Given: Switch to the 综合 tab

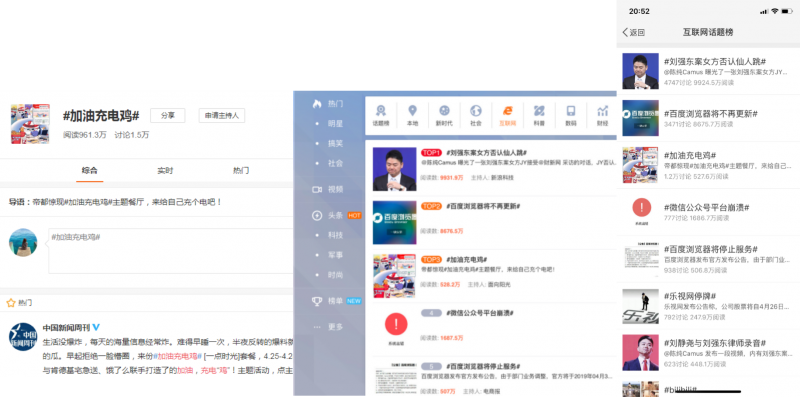Looking at the screenshot, I should pos(89,170).
